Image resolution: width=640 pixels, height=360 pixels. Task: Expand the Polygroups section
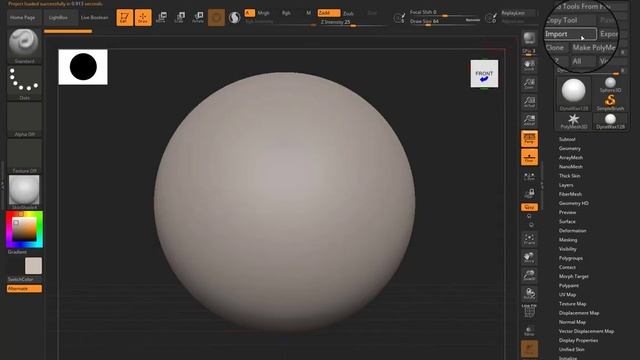(x=571, y=258)
